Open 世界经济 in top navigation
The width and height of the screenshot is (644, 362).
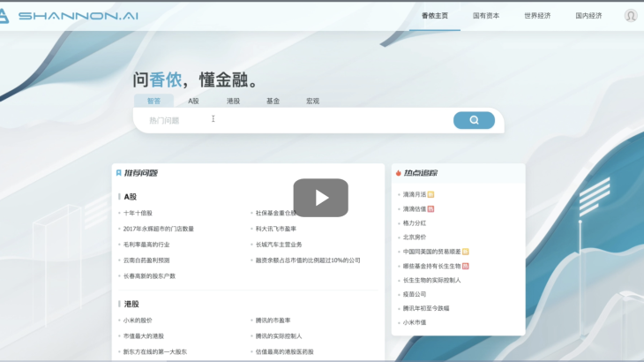[x=537, y=16]
